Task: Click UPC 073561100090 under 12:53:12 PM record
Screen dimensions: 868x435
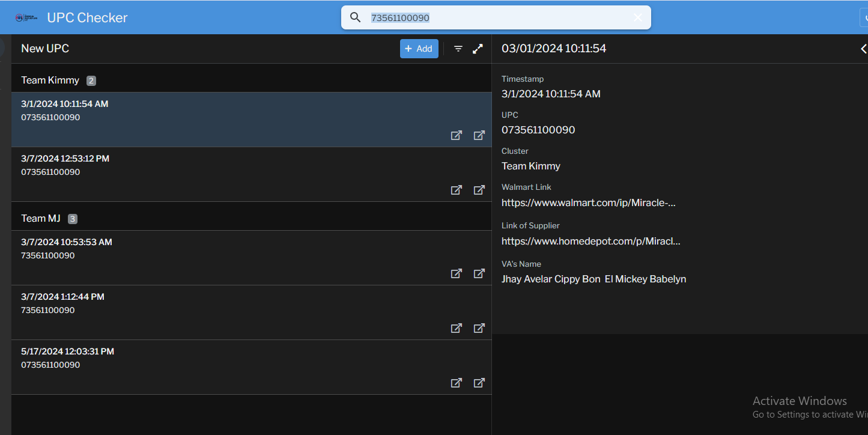Action: pos(50,172)
